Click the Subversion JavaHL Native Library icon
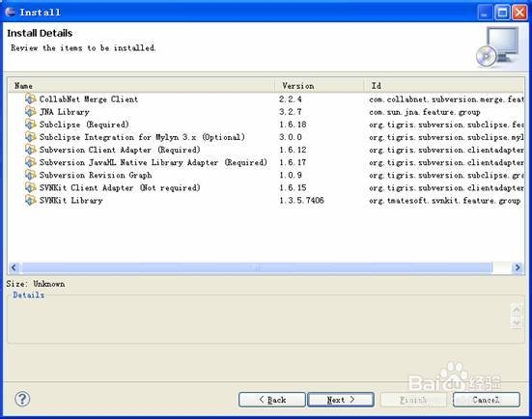The width and height of the screenshot is (532, 419). click(30, 162)
